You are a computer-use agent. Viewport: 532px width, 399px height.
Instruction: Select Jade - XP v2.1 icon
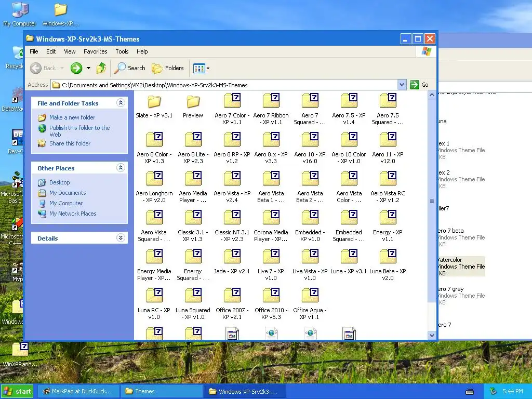232,257
